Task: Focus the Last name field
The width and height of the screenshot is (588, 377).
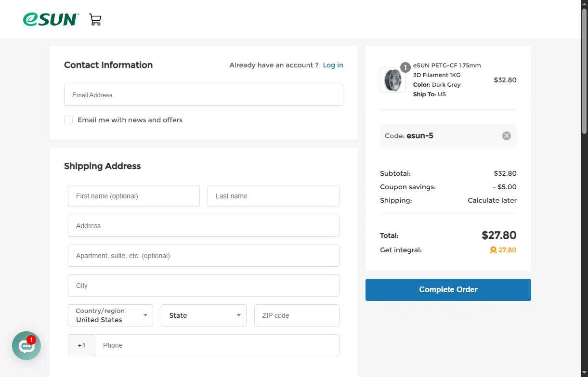Action: coord(274,196)
